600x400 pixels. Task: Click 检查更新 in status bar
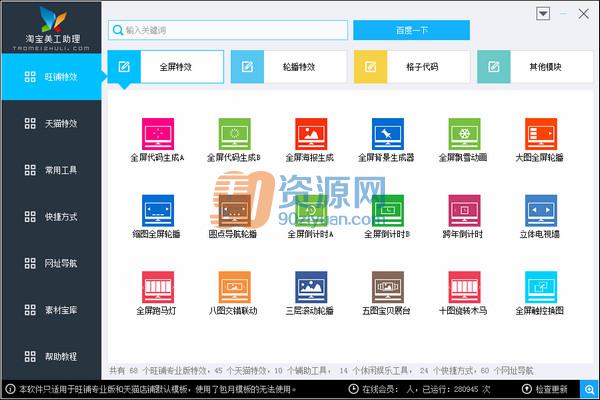coord(545,389)
